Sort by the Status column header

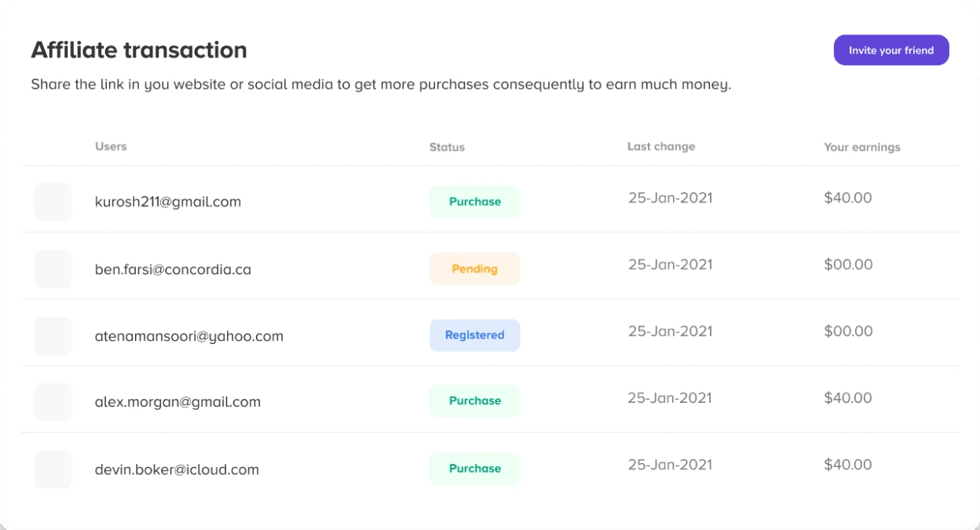pos(447,147)
